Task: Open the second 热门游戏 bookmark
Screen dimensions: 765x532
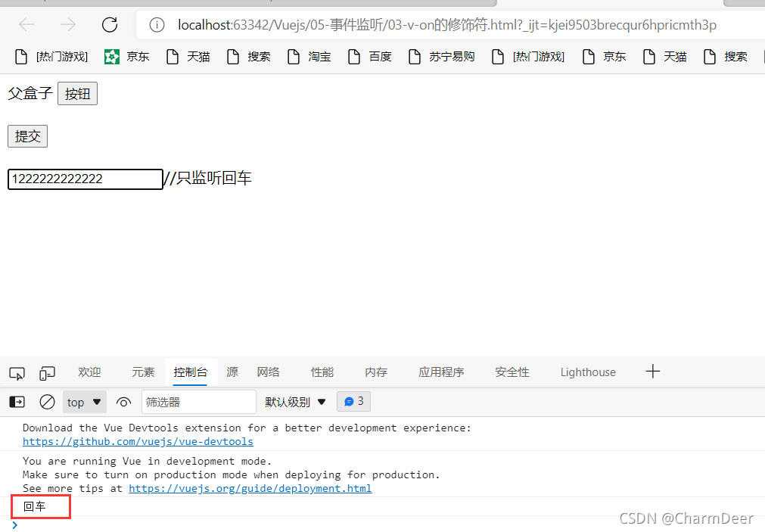Action: (528, 57)
